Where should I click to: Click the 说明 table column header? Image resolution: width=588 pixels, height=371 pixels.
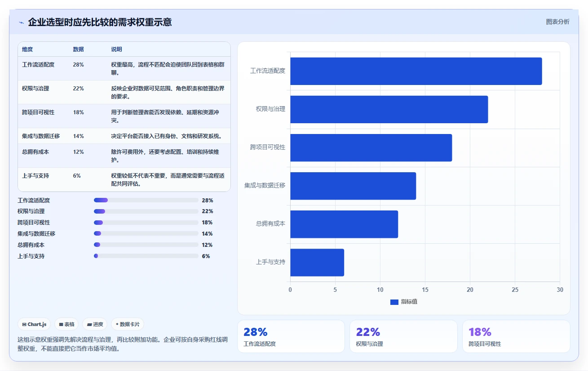click(116, 49)
